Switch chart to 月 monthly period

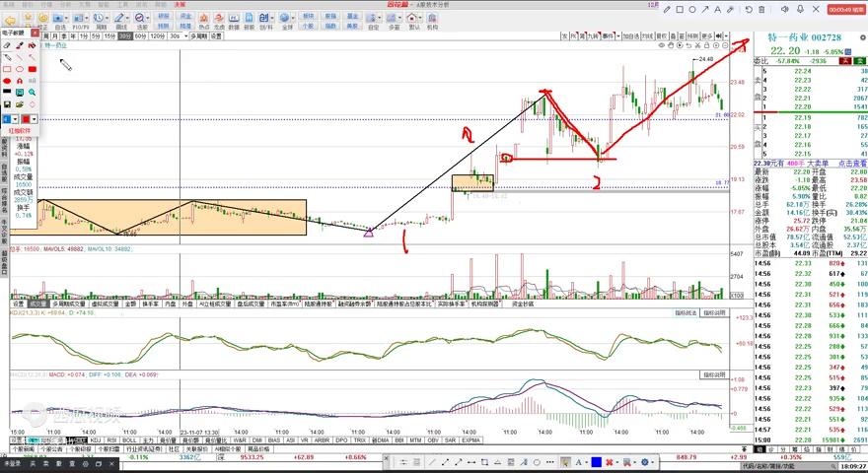pos(55,35)
